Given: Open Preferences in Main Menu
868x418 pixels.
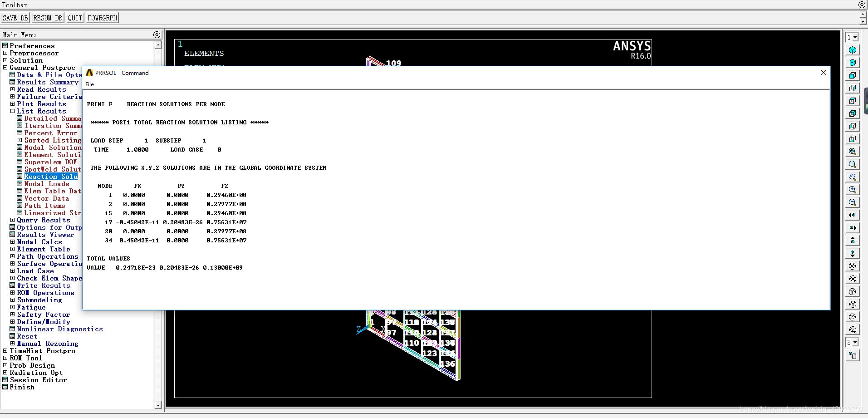Looking at the screenshot, I should (32, 46).
